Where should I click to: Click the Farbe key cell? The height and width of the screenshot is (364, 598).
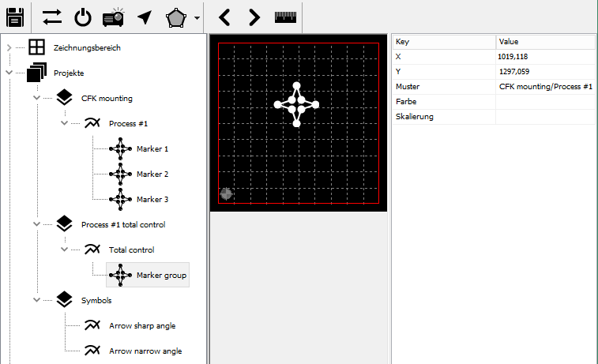(x=444, y=101)
